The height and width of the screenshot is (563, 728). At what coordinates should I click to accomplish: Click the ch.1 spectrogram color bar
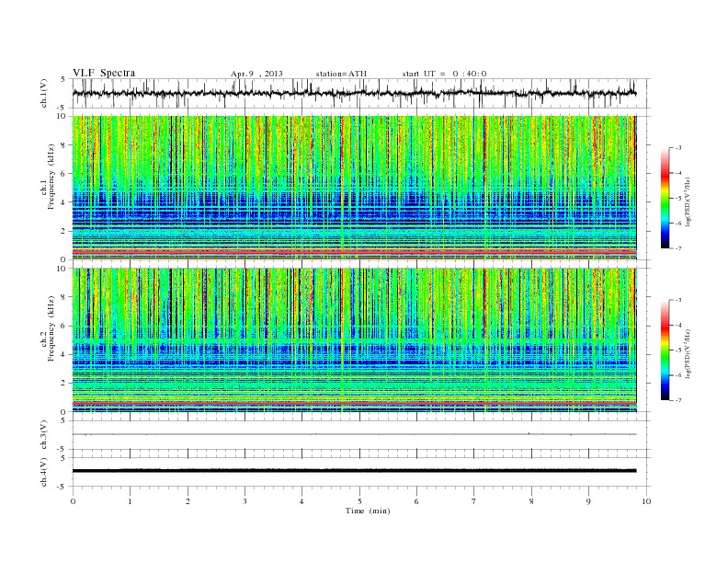pos(665,198)
